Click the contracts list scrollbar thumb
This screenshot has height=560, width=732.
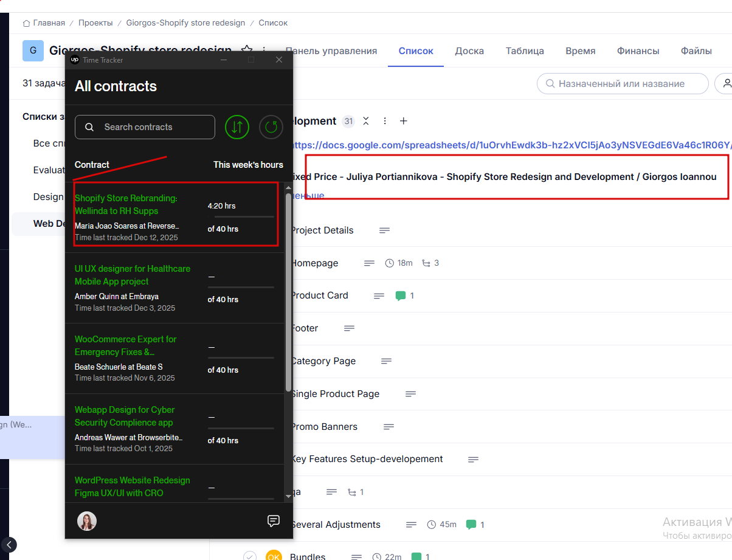coord(288,292)
